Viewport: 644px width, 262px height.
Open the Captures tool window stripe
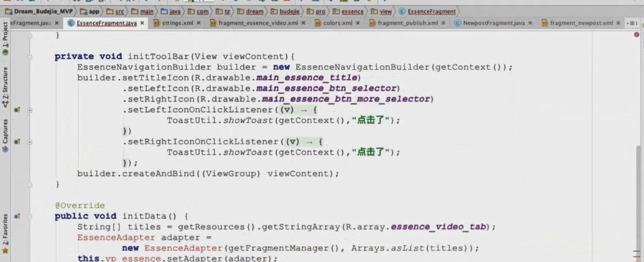tap(6, 135)
